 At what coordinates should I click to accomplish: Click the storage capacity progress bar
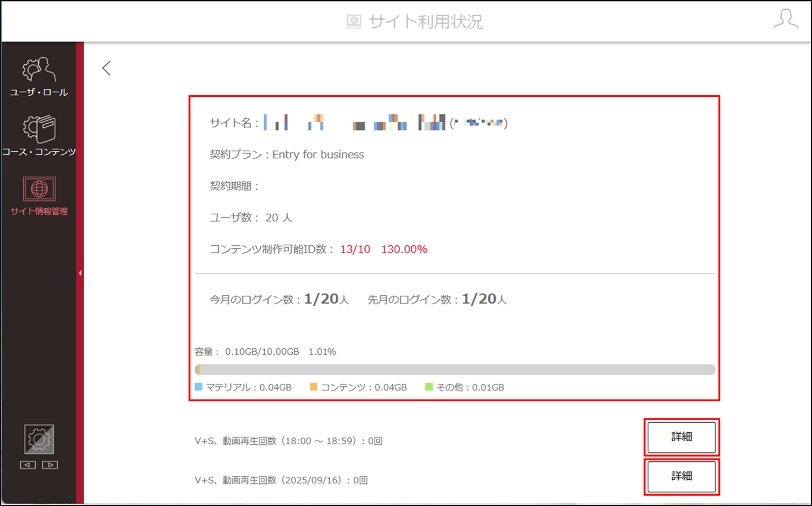(455, 370)
